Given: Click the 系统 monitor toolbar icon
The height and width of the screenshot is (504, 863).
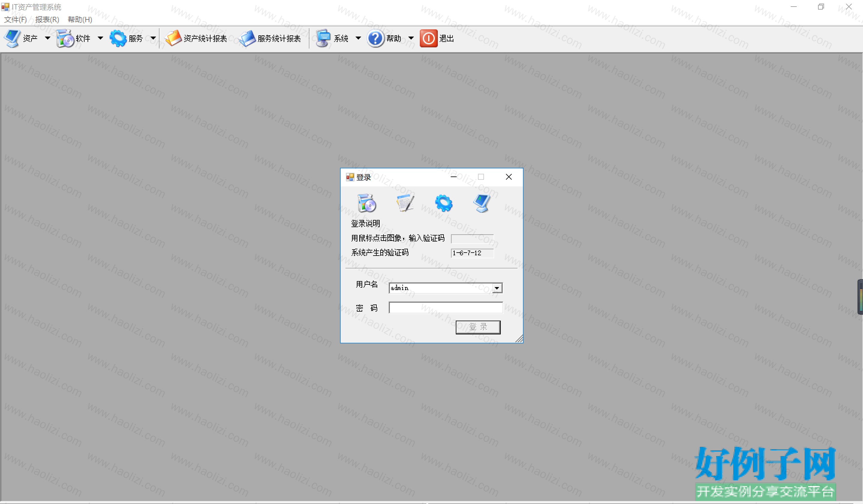Looking at the screenshot, I should (323, 38).
